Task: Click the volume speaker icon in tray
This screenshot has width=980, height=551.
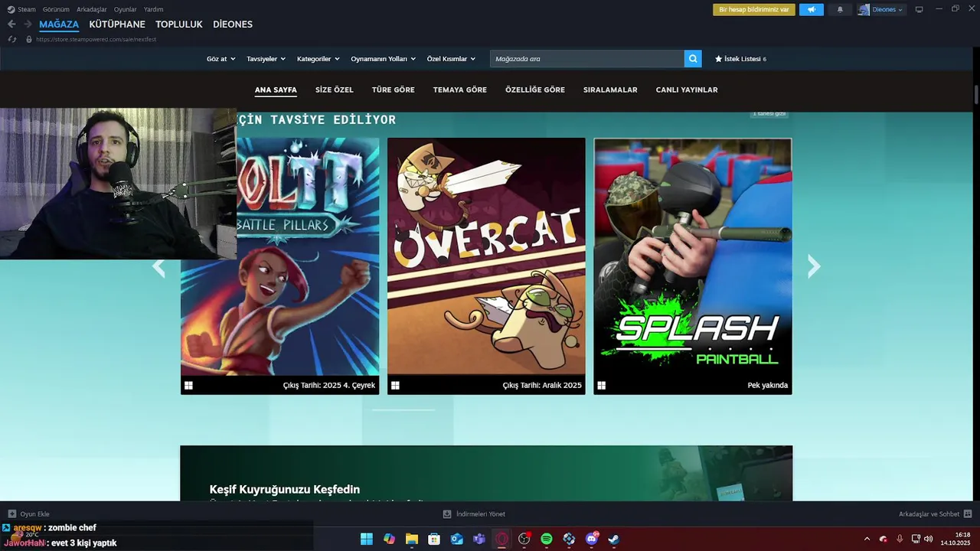Action: pyautogui.click(x=929, y=539)
